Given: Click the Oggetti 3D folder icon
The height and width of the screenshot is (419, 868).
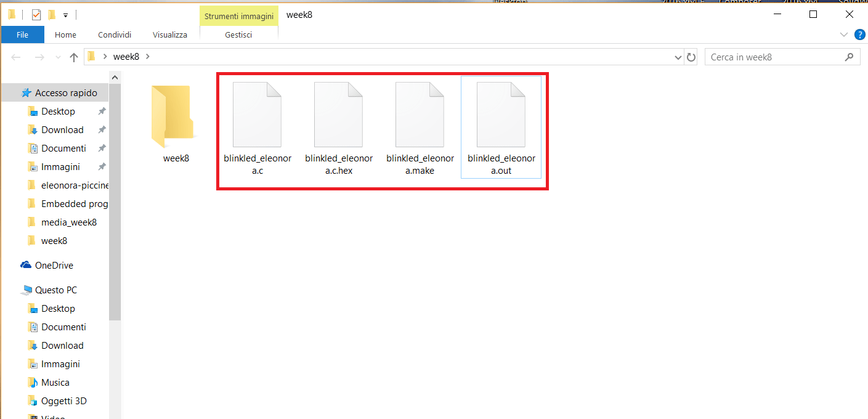Looking at the screenshot, I should pos(33,401).
